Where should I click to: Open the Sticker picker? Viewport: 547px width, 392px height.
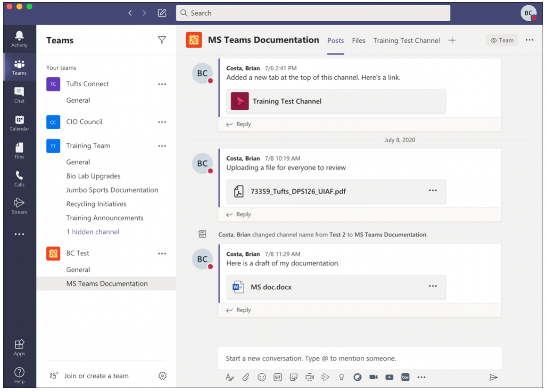293,377
